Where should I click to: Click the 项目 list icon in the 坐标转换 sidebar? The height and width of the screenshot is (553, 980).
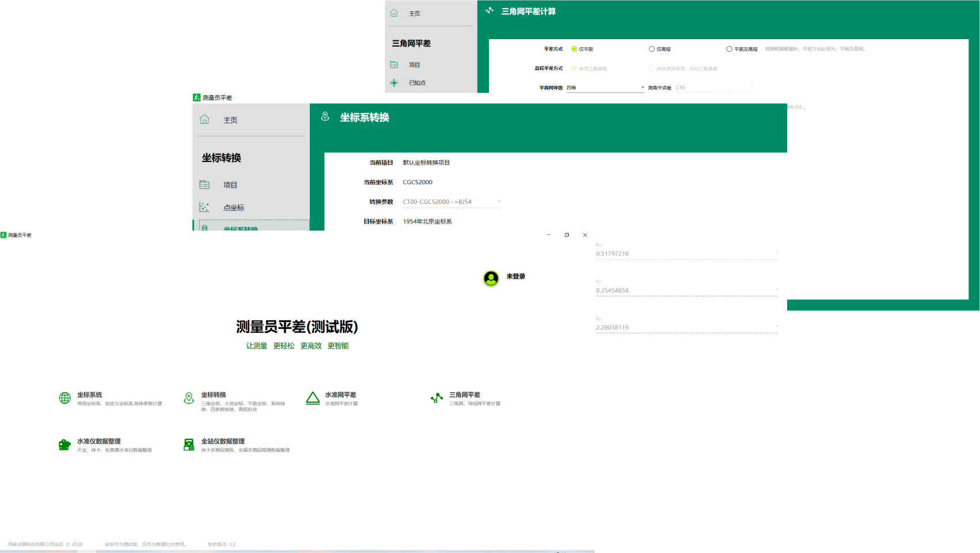(x=204, y=184)
